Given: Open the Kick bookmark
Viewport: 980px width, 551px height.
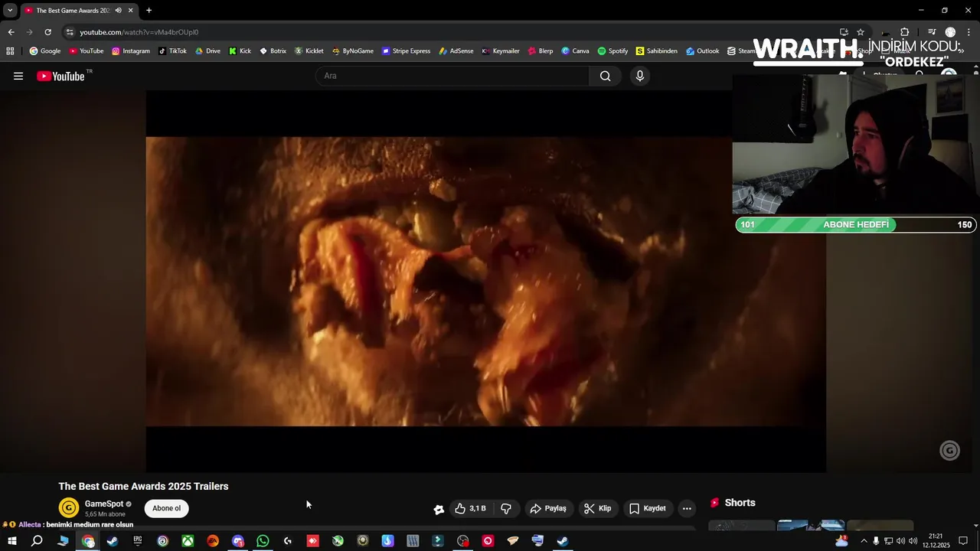Looking at the screenshot, I should (x=240, y=51).
